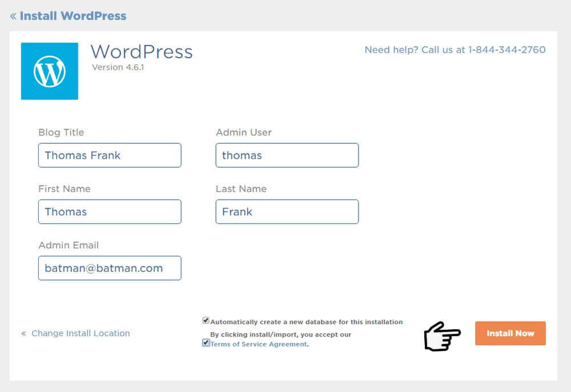Screen dimensions: 571x392
Task: Edit the Last Name field
Action: (x=287, y=212)
